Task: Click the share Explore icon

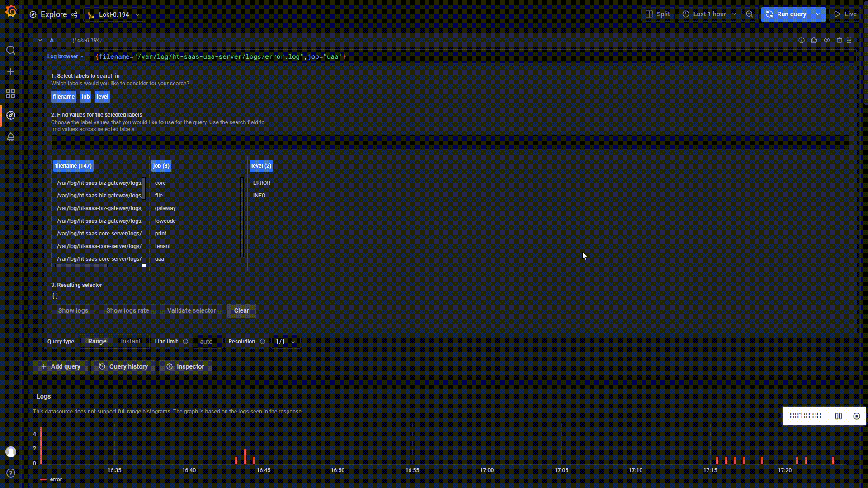Action: pyautogui.click(x=74, y=14)
